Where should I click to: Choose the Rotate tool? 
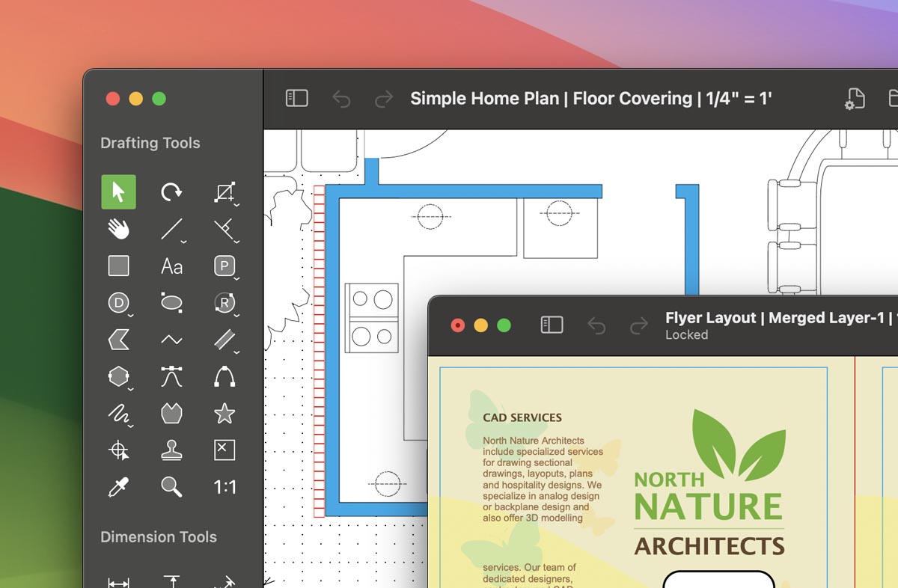(x=171, y=192)
